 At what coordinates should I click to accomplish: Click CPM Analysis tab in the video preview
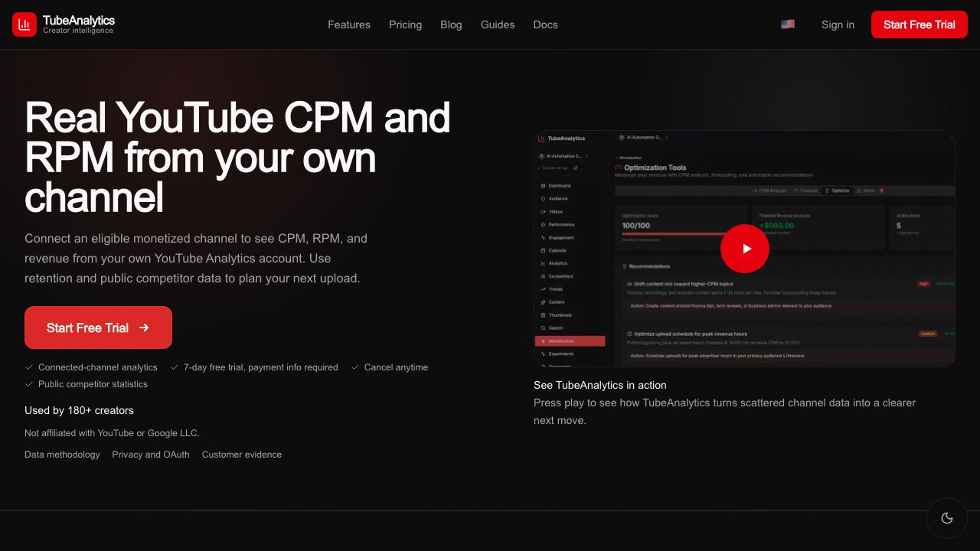click(x=769, y=191)
